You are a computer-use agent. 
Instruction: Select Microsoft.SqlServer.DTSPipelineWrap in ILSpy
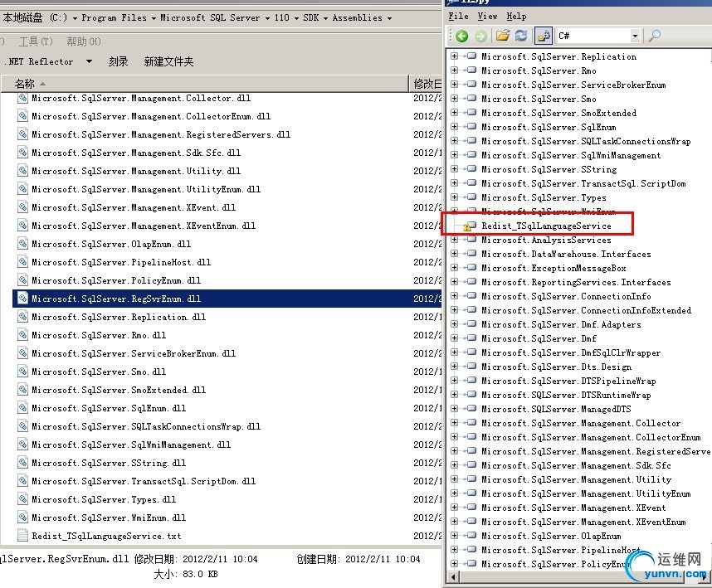pos(568,380)
